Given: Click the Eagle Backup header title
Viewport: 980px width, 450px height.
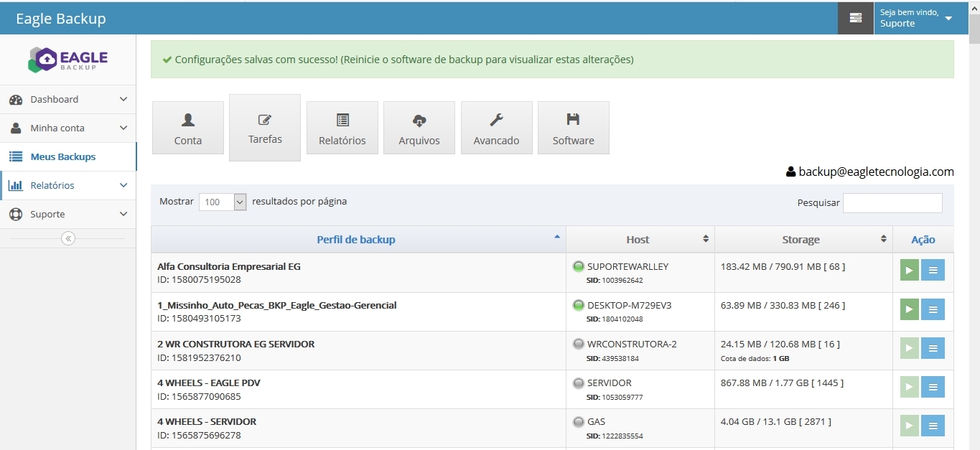Looking at the screenshot, I should 61,19.
